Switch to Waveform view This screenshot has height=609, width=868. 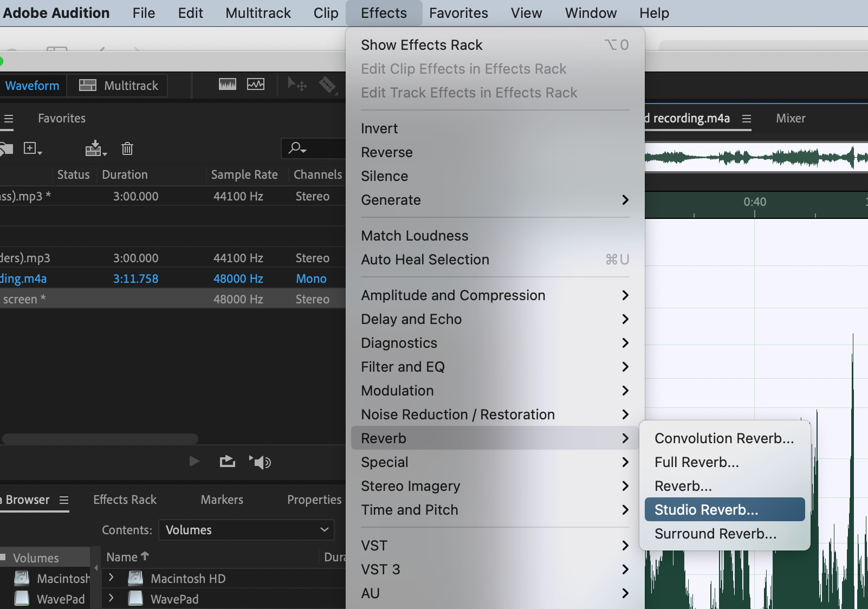pos(33,86)
